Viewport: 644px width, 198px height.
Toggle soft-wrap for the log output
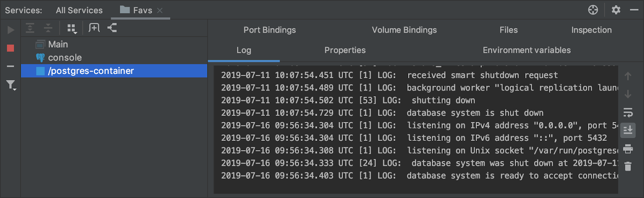point(628,112)
